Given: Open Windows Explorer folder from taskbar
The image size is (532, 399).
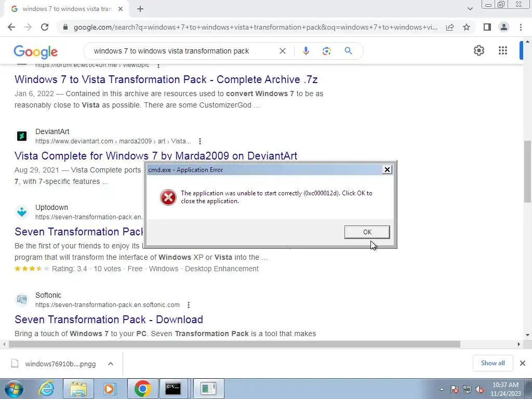Looking at the screenshot, I should [78, 389].
